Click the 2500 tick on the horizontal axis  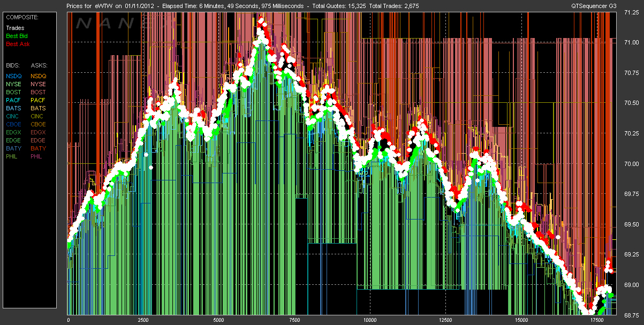[x=143, y=320]
